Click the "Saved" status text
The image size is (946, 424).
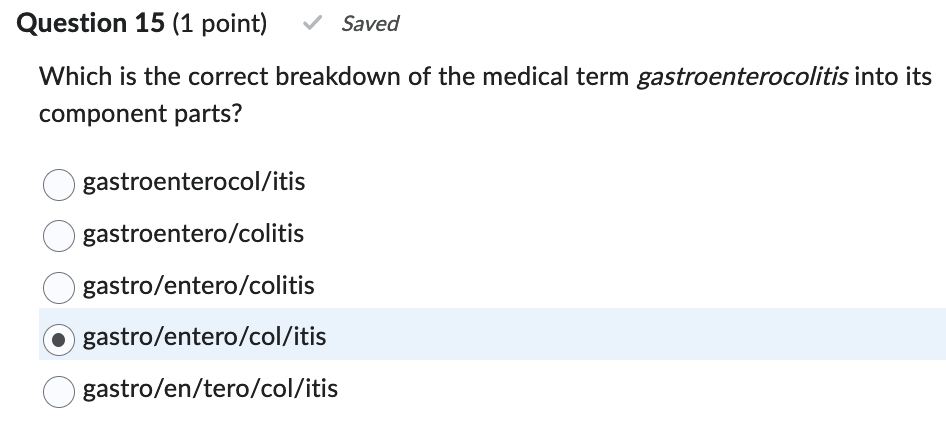[x=369, y=24]
